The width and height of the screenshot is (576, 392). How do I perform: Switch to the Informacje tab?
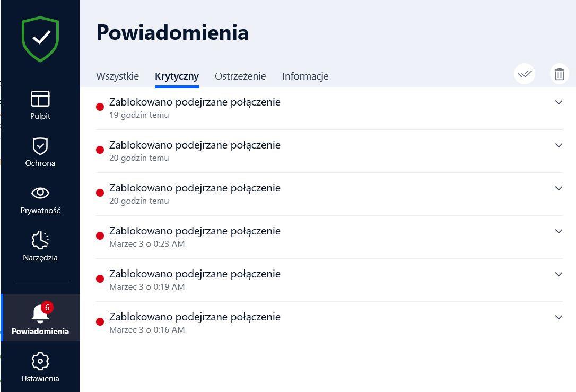306,76
